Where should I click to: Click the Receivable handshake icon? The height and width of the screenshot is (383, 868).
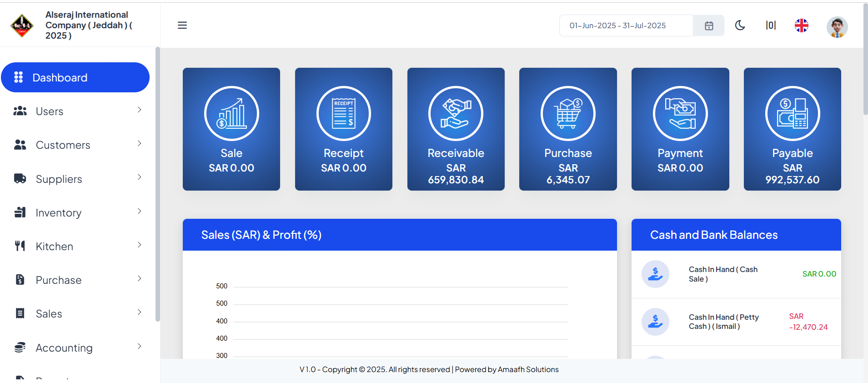click(x=456, y=113)
